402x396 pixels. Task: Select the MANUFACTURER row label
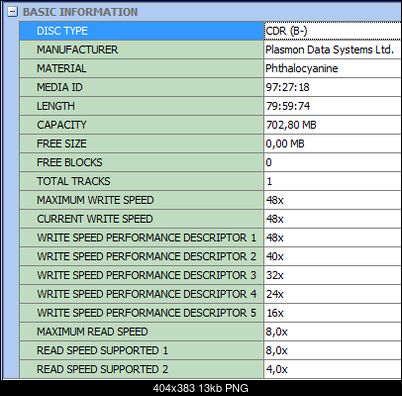77,50
